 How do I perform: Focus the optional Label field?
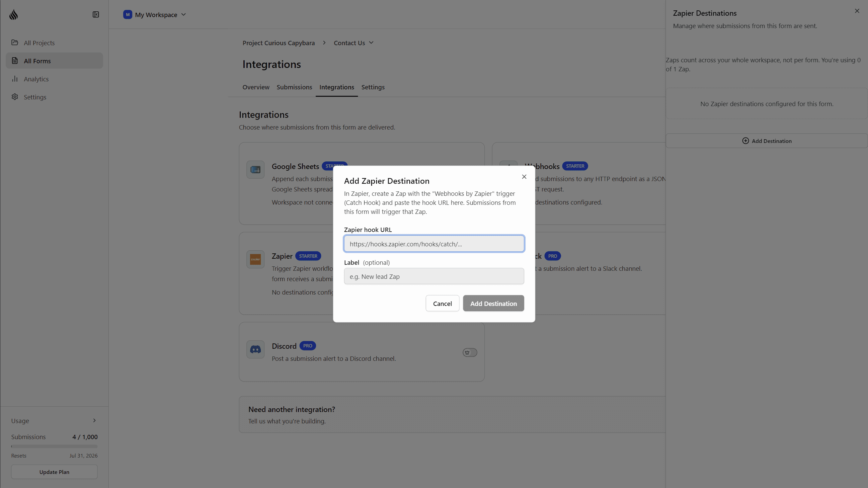(434, 276)
